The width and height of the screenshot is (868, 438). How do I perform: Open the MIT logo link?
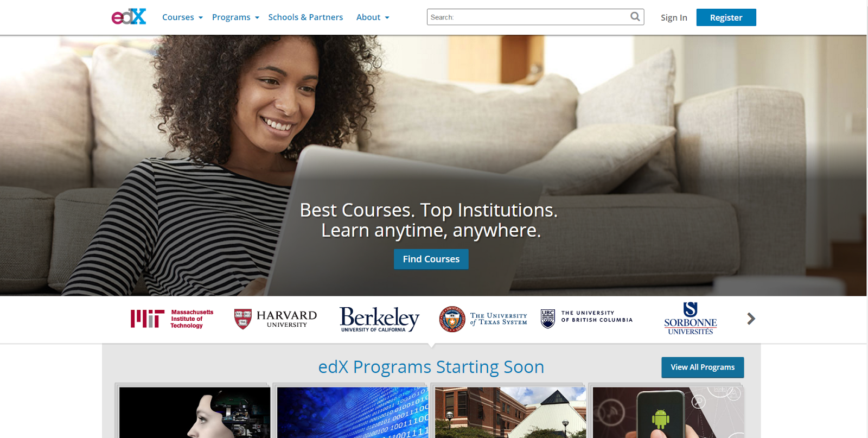[x=172, y=319]
